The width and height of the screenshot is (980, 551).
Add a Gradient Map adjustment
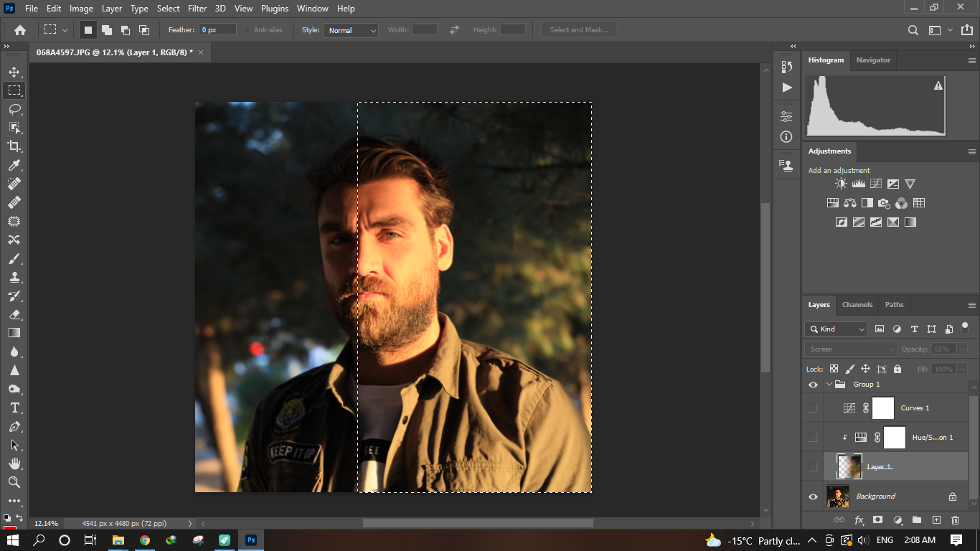[910, 222]
